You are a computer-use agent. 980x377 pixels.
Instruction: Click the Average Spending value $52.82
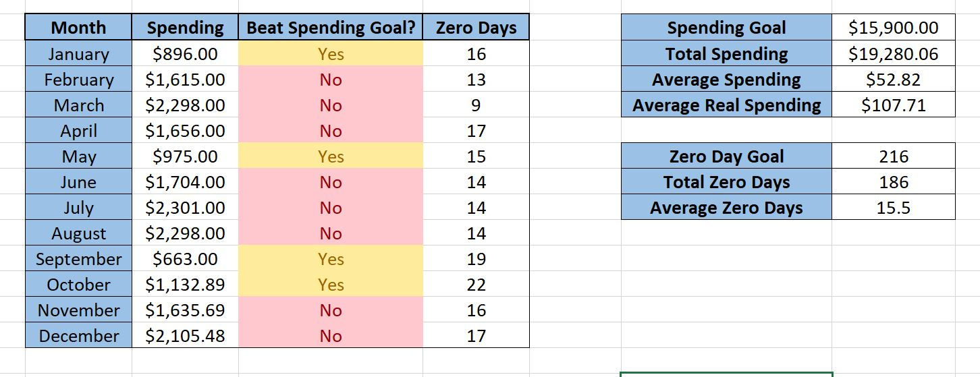click(893, 80)
